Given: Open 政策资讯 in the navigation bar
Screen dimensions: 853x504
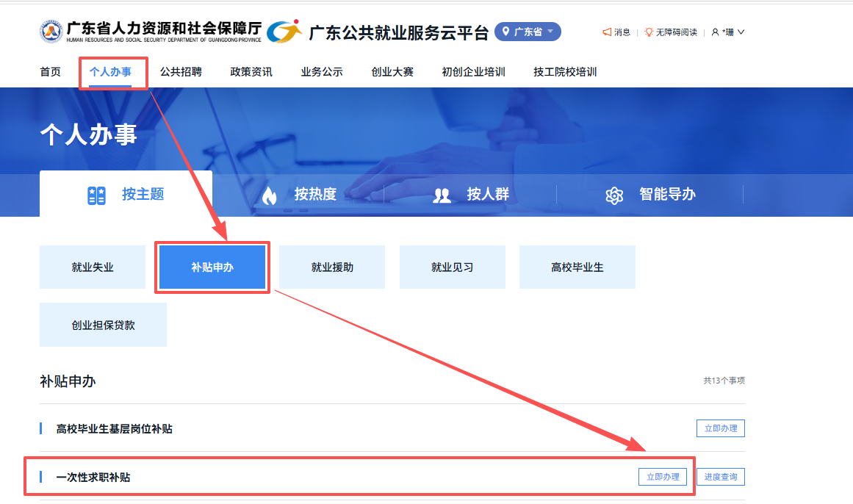Looking at the screenshot, I should pyautogui.click(x=251, y=72).
